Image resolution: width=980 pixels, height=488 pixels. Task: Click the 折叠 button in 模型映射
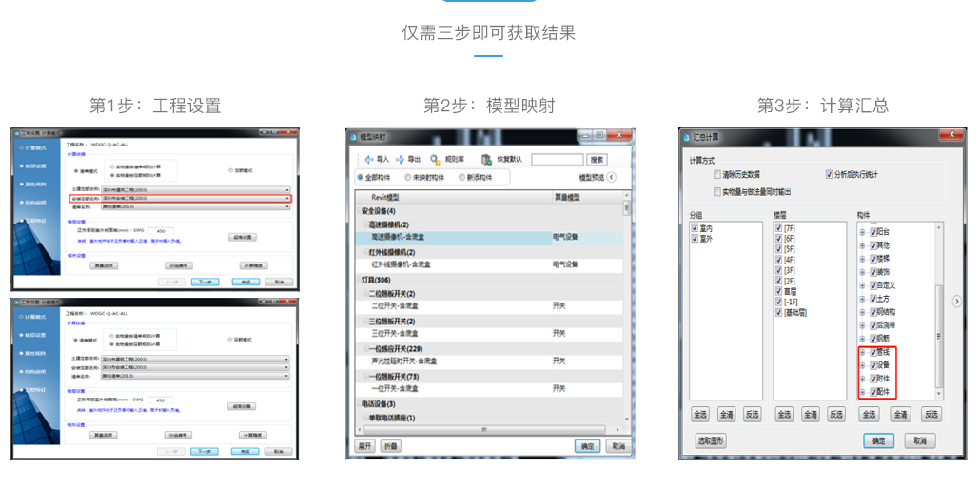click(390, 446)
